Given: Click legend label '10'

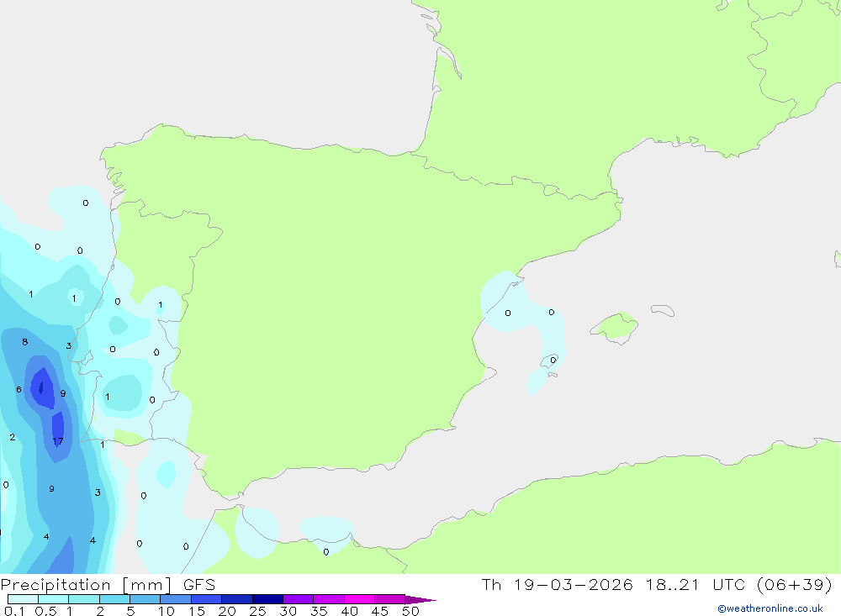Looking at the screenshot, I should (166, 611).
